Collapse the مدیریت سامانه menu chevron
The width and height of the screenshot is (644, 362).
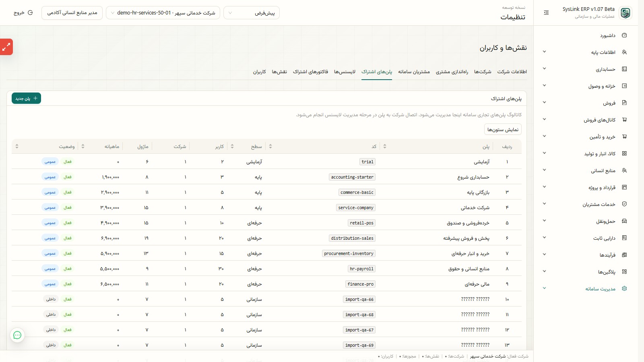544,288
